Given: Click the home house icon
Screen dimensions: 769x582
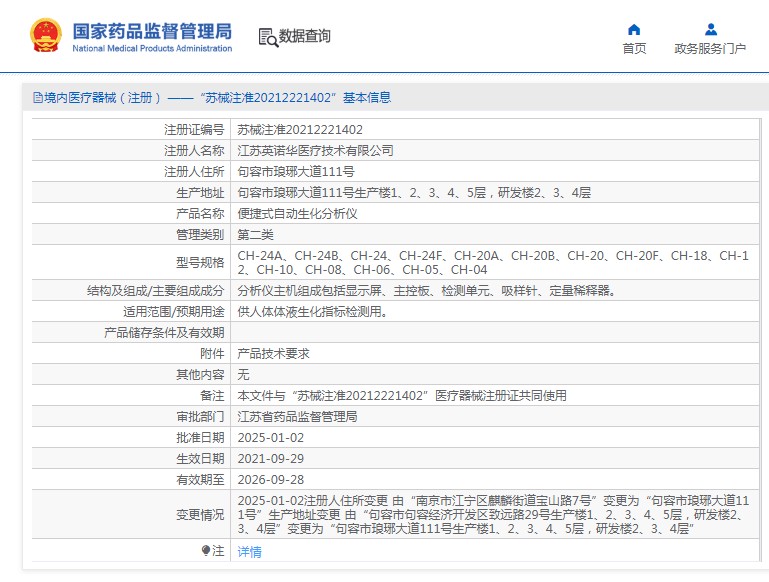Looking at the screenshot, I should pos(633,29).
